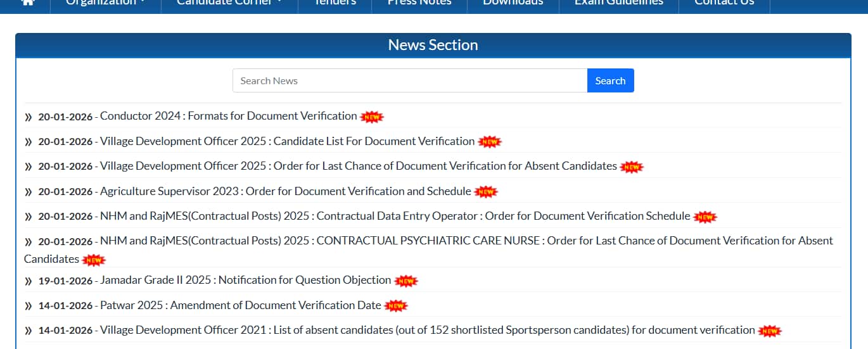Open the Downloads menu item
This screenshot has width=868, height=349.
click(x=513, y=3)
